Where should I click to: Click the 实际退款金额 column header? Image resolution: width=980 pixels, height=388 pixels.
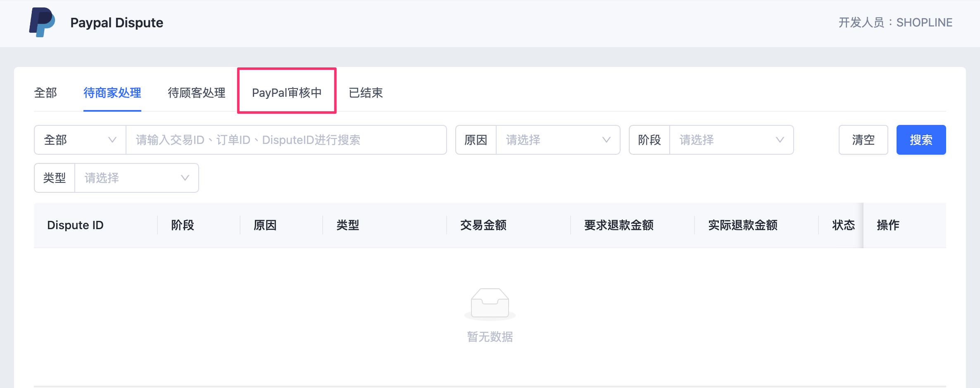tap(743, 225)
